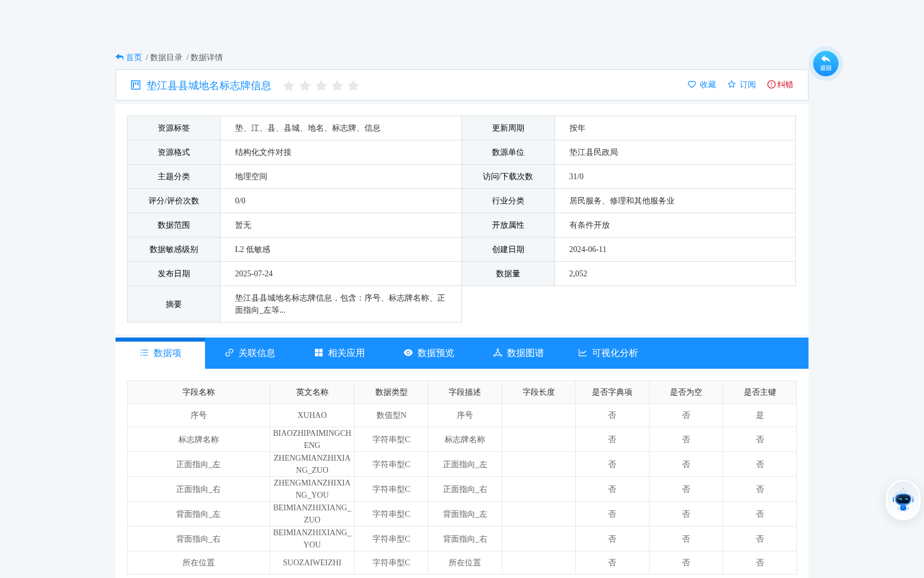Click the 摘要 summary text
The image size is (924, 578).
[x=340, y=304]
